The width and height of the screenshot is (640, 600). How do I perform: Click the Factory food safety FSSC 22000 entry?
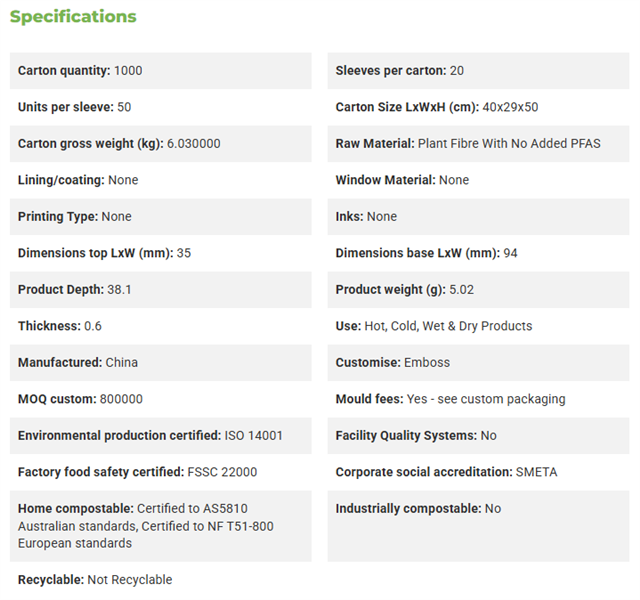pyautogui.click(x=137, y=472)
